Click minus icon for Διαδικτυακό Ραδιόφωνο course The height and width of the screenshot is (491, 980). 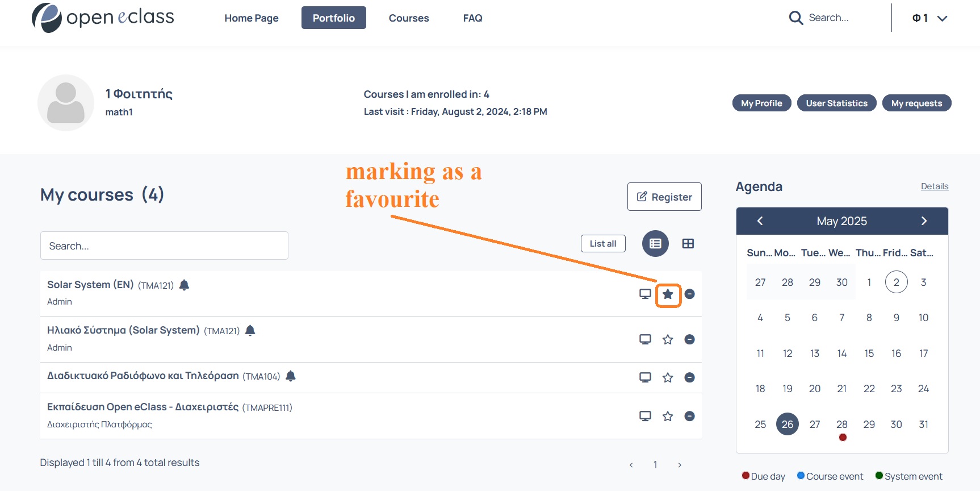click(689, 377)
